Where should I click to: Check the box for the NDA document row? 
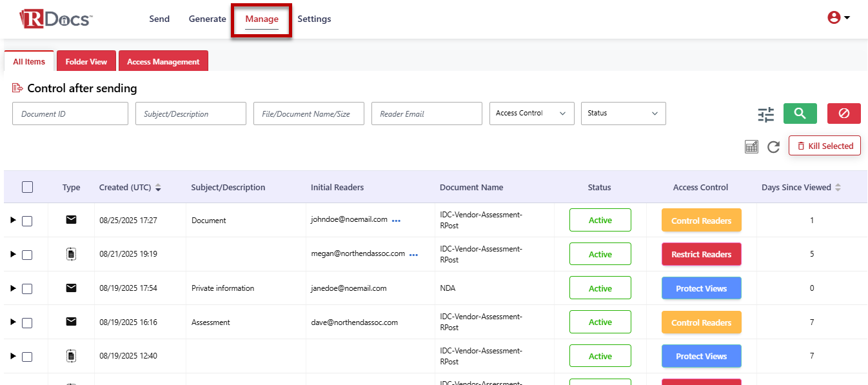[x=27, y=289]
